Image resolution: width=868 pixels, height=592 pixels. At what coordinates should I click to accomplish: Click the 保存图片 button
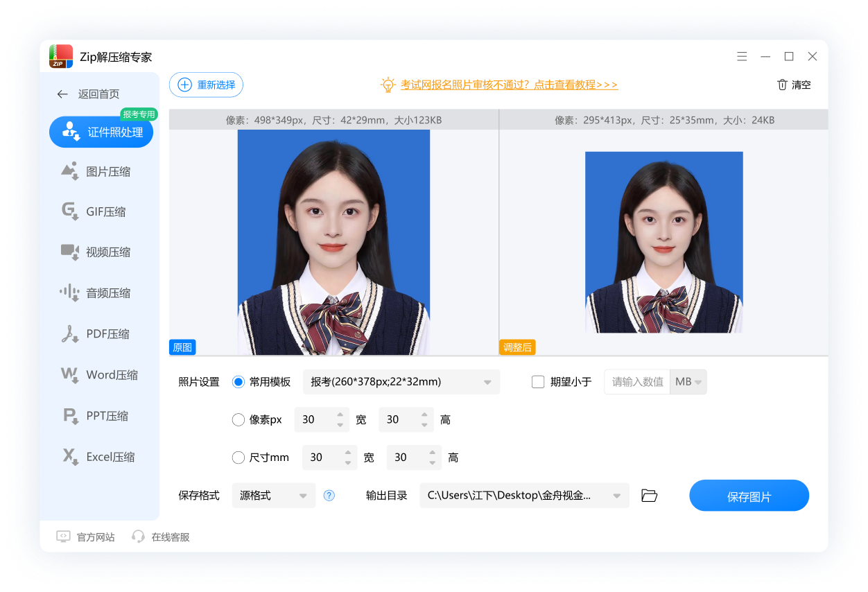pos(749,496)
